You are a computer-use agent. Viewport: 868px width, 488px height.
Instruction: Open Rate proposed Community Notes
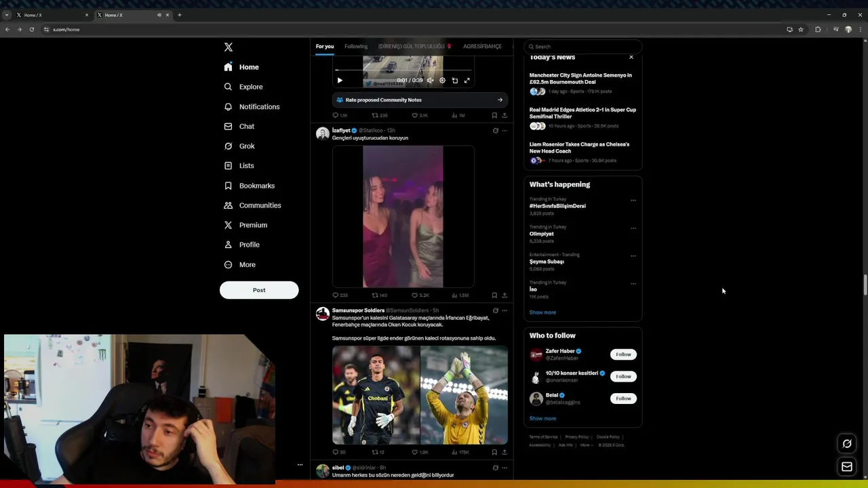[420, 100]
